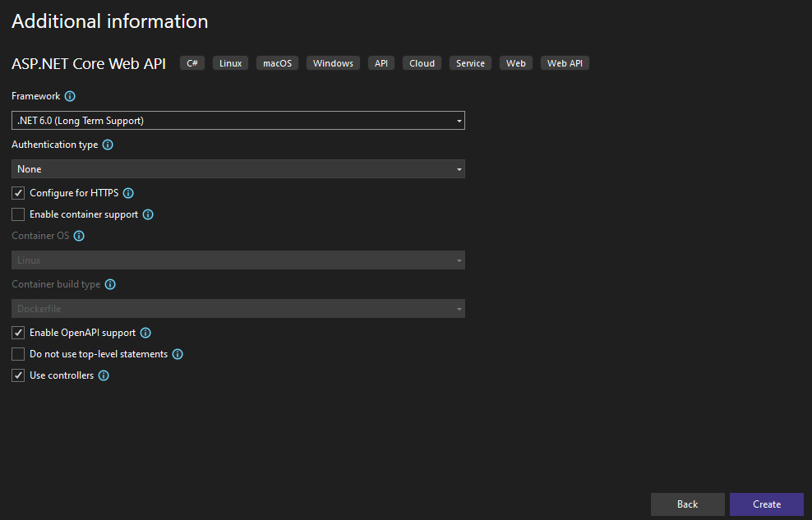Uncheck Configure for HTTPS
Image resolution: width=812 pixels, height=520 pixels.
click(x=18, y=193)
